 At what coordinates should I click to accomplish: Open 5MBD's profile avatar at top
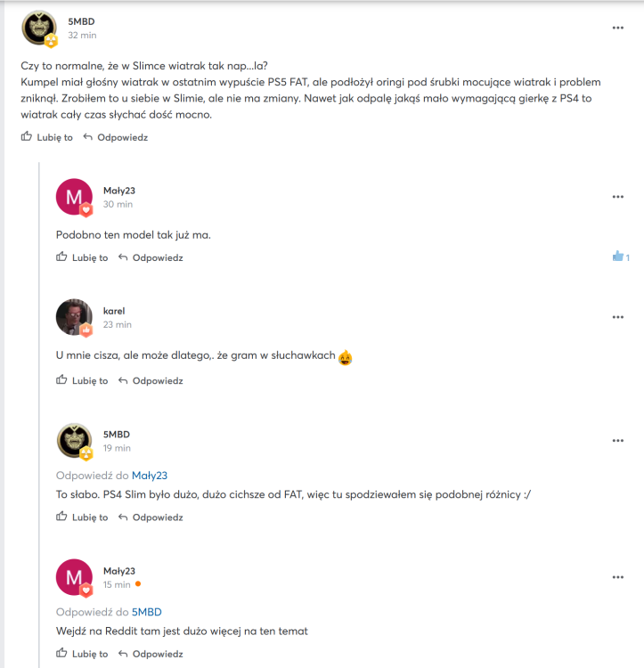(39, 29)
